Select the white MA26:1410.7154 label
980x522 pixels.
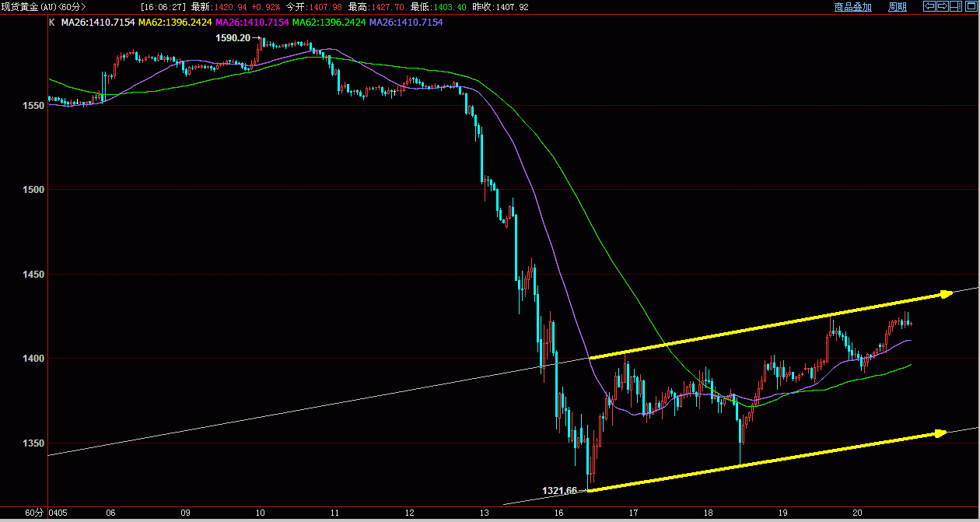(98, 23)
